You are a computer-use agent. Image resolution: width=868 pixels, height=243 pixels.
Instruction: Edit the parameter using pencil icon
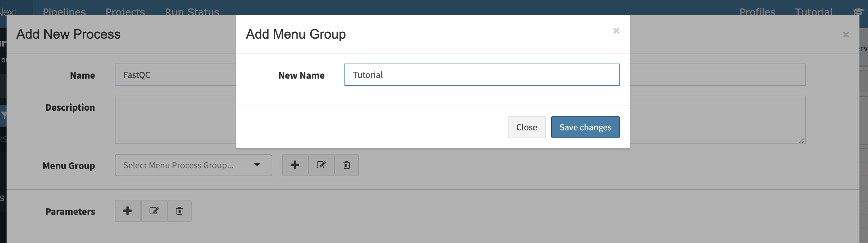pos(154,211)
